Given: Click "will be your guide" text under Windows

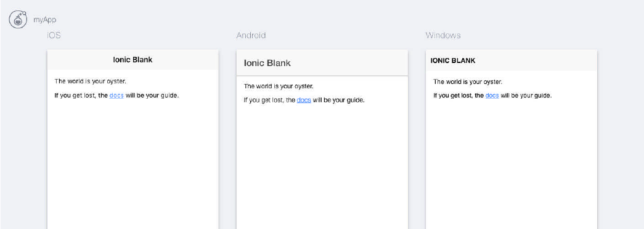Looking at the screenshot, I should click(526, 96).
